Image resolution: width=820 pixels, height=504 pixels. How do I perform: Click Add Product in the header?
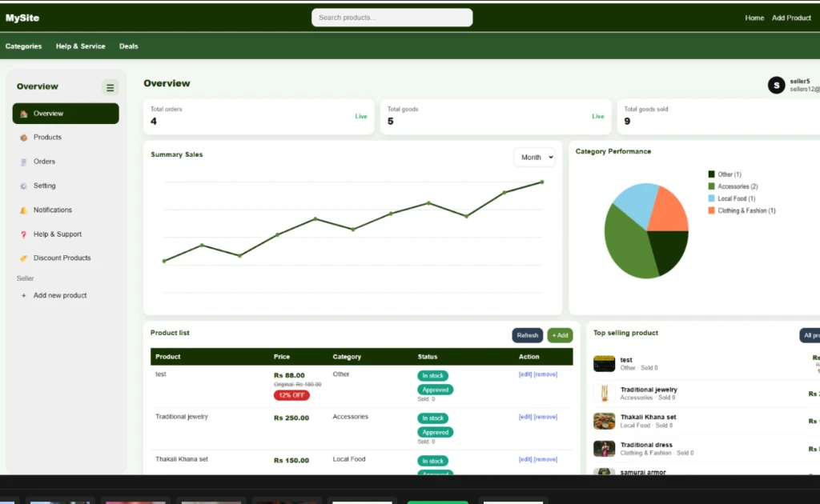pyautogui.click(x=791, y=18)
